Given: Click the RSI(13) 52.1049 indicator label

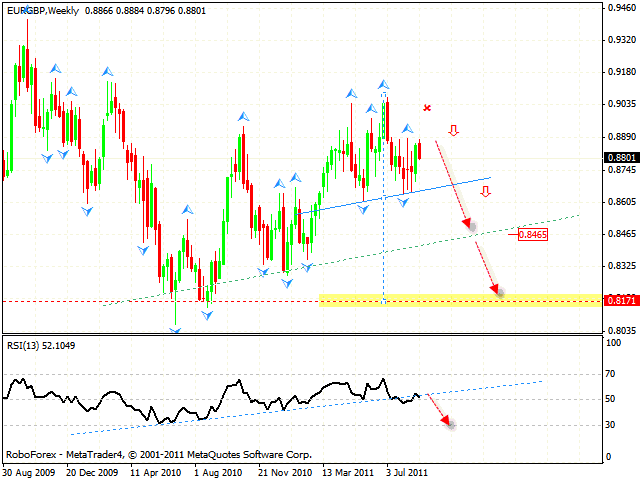Looking at the screenshot, I should coord(41,346).
